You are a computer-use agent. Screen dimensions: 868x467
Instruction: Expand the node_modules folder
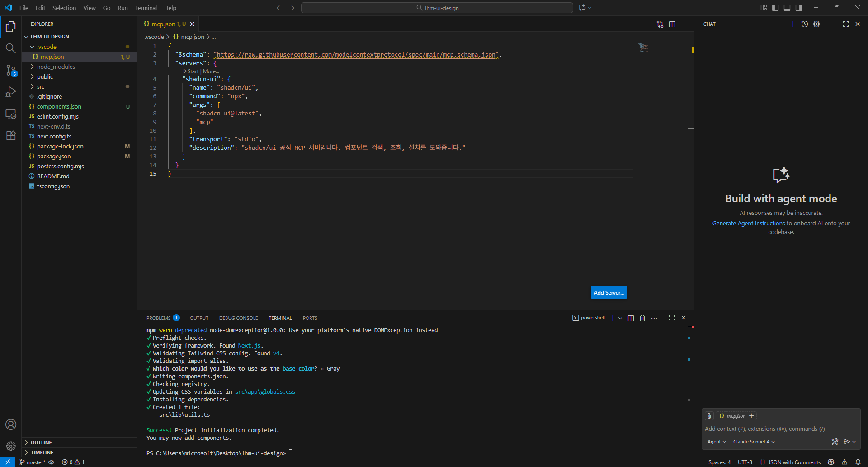(56, 67)
